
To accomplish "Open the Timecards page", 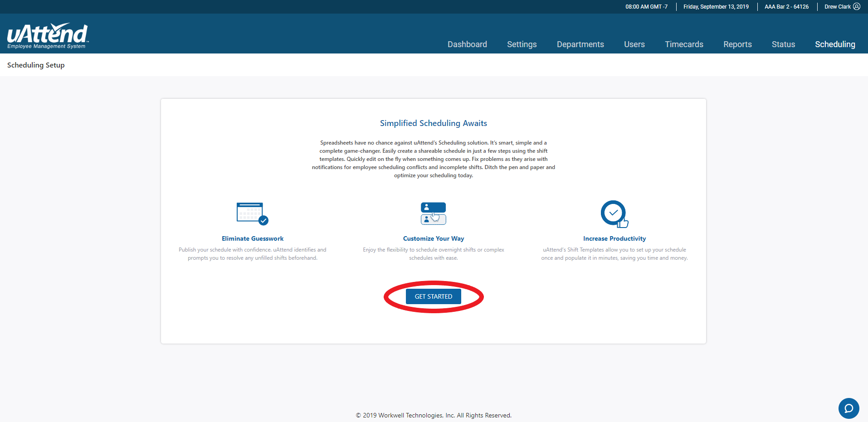I will (x=684, y=44).
